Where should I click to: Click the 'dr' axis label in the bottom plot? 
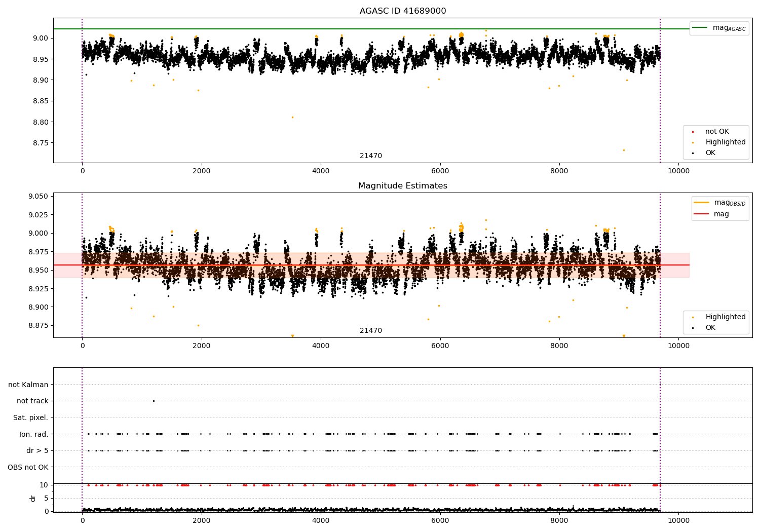click(33, 498)
